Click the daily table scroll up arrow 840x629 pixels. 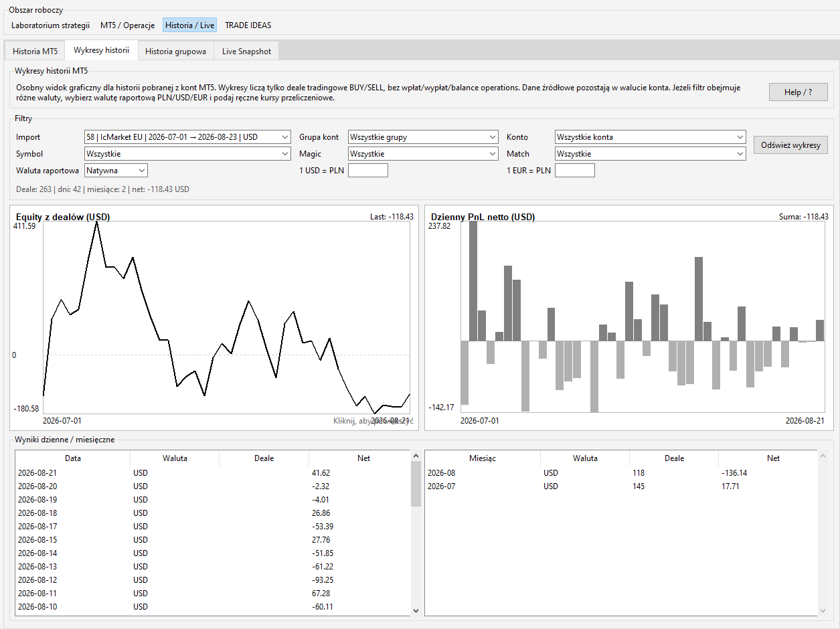[x=416, y=456]
